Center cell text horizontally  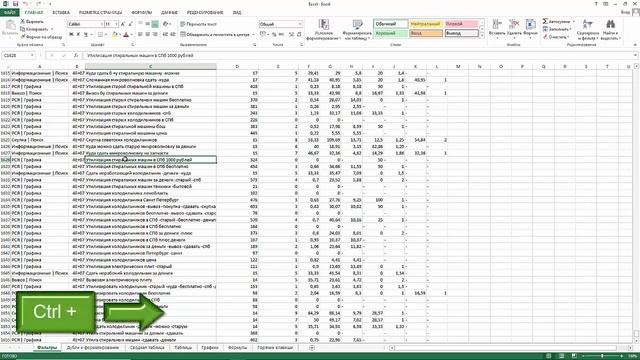click(x=147, y=35)
